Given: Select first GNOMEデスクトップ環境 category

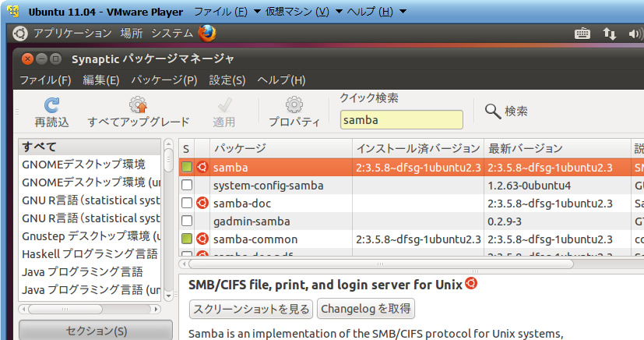Looking at the screenshot, I should coord(90,165).
